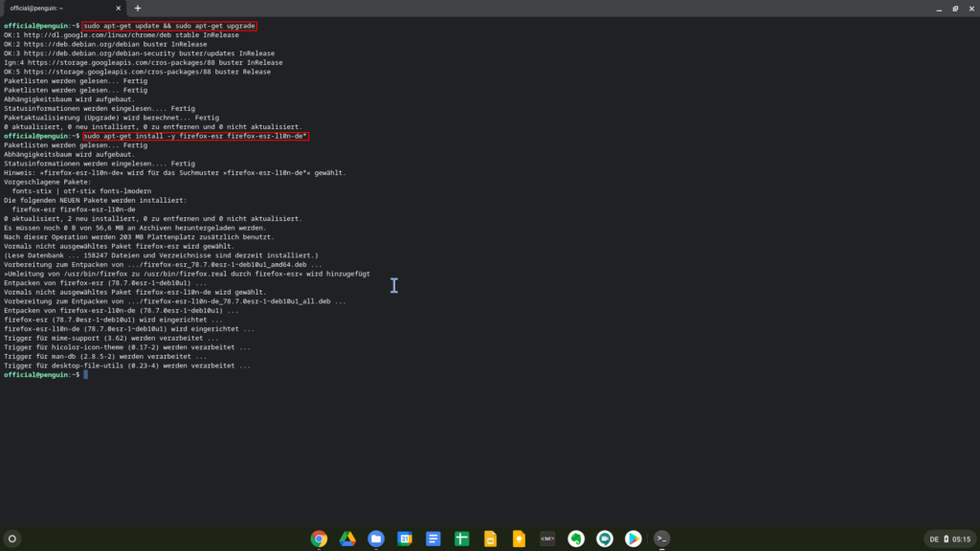Screen dimensions: 980x551
Task: Click the debian-security buster/updates line
Action: click(x=140, y=54)
